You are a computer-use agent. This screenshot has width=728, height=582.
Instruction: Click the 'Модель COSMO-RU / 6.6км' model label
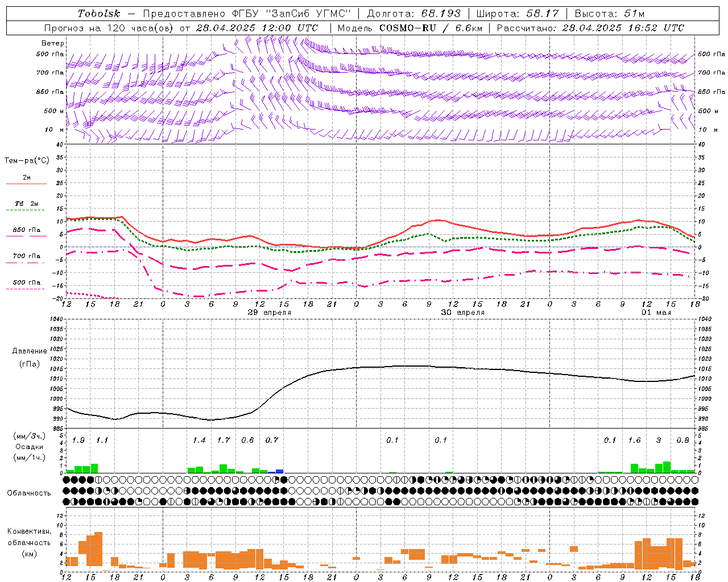click(x=410, y=28)
